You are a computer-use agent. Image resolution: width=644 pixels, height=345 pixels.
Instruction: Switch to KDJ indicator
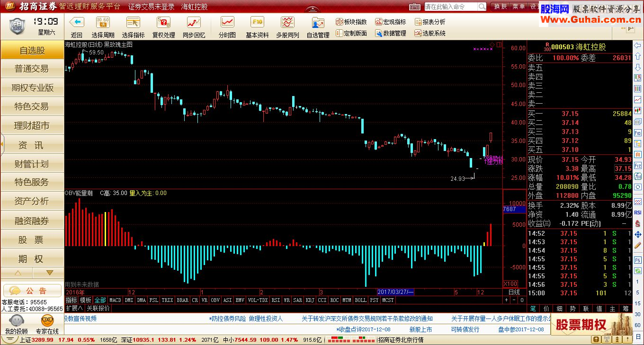(310, 300)
